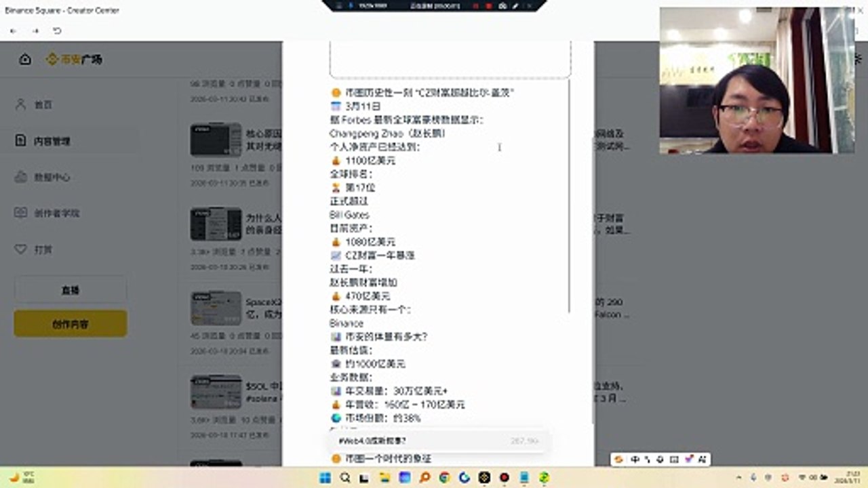Open the thumbnail of the SpaceX post
The width and height of the screenshot is (868, 488).
pyautogui.click(x=216, y=308)
